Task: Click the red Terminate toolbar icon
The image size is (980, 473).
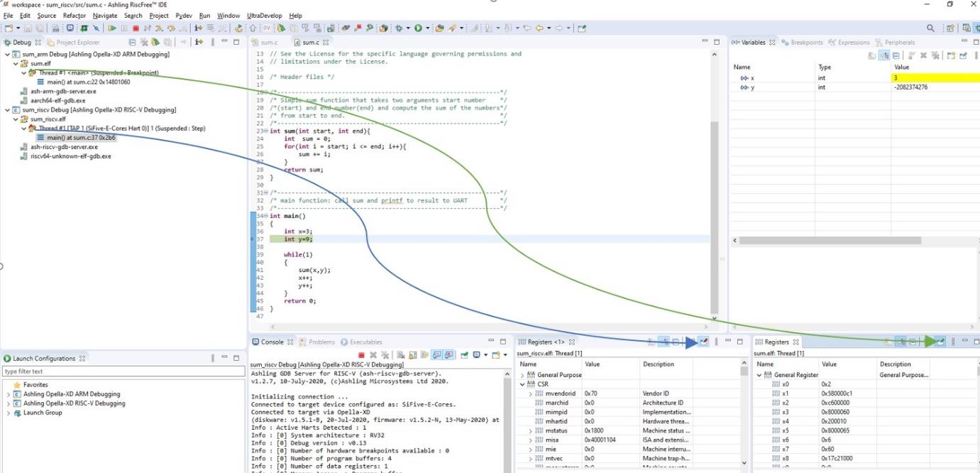Action: [x=136, y=28]
